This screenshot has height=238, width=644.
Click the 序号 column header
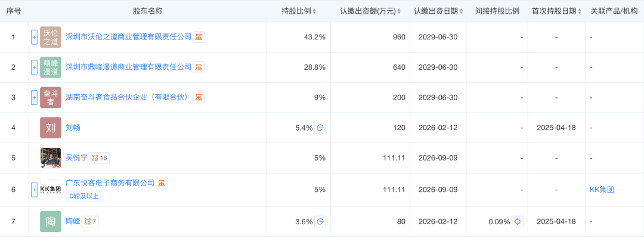pyautogui.click(x=14, y=11)
